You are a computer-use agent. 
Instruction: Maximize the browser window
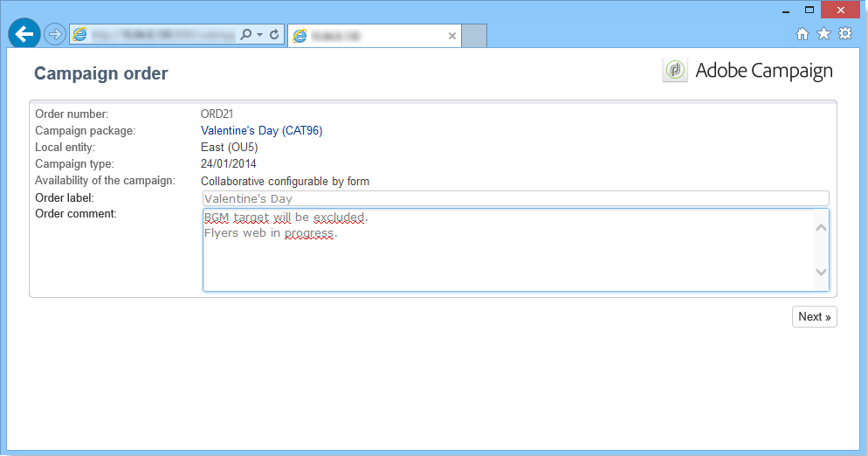click(809, 10)
